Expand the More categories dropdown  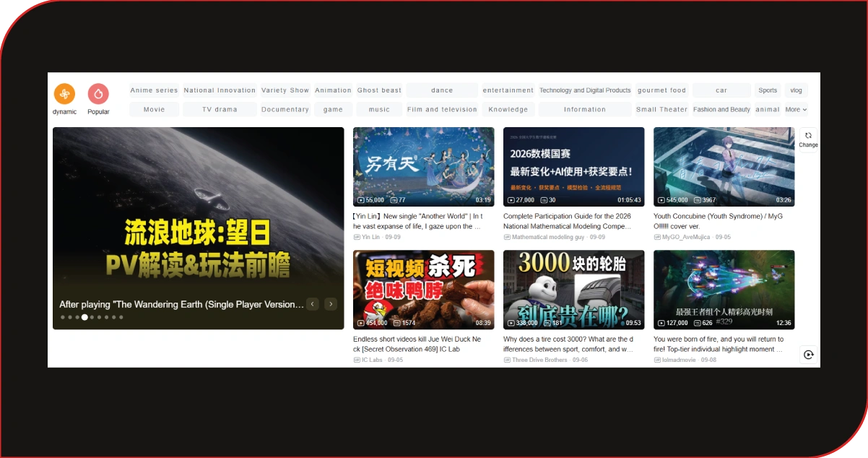click(796, 110)
